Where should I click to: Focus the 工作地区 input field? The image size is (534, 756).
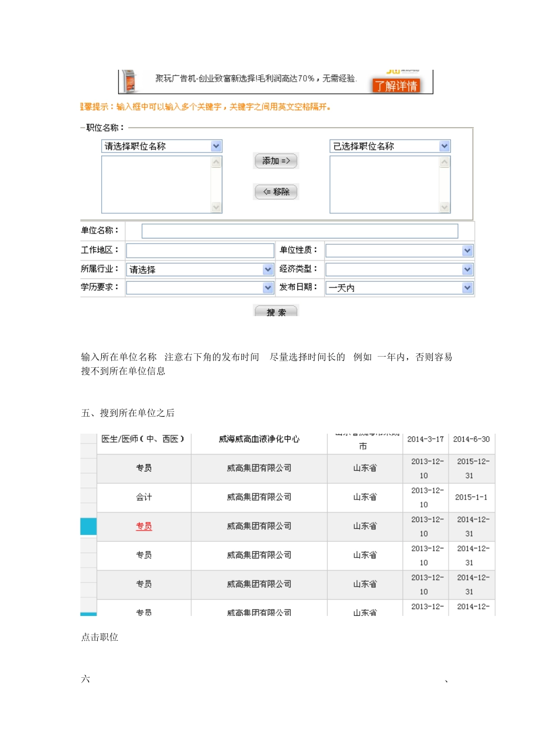pos(200,250)
